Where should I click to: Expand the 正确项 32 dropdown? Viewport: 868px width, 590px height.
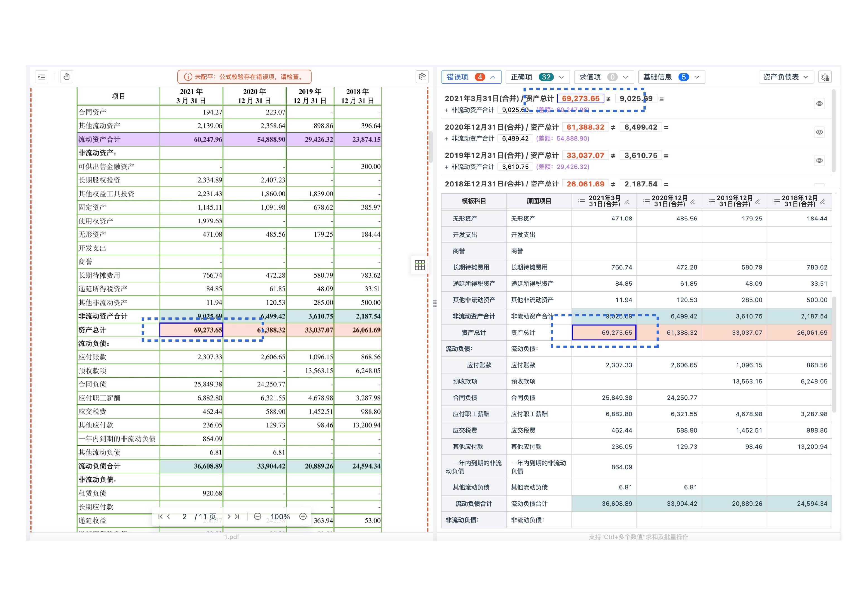pos(537,77)
